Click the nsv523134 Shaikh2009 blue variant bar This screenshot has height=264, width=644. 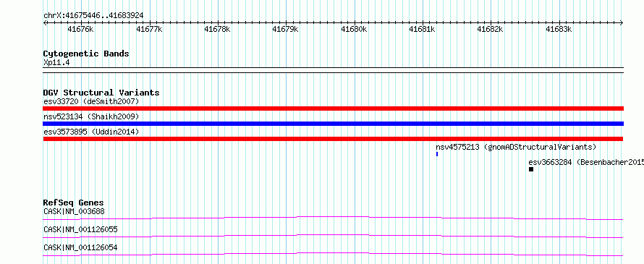[333, 124]
